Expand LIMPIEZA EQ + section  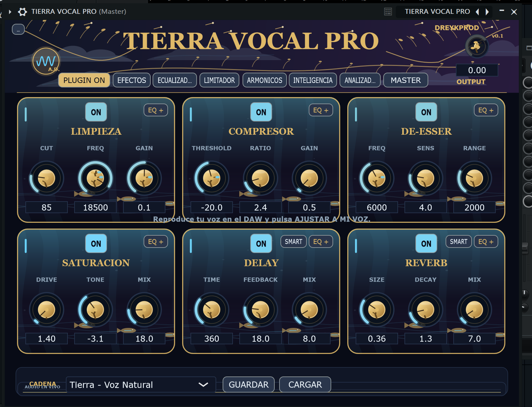click(156, 110)
